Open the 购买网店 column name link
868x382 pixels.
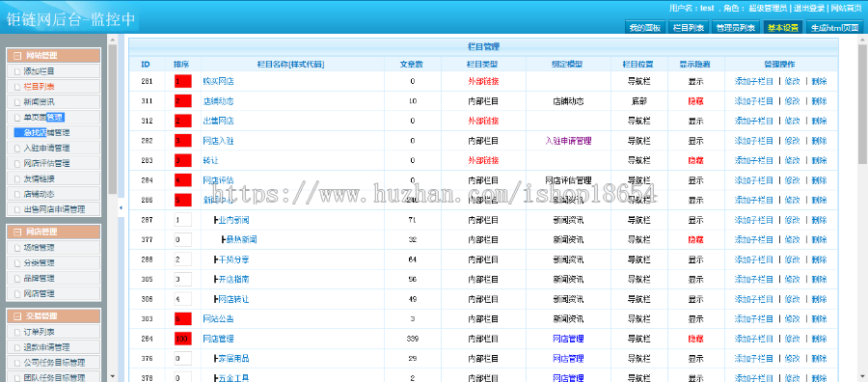[218, 81]
